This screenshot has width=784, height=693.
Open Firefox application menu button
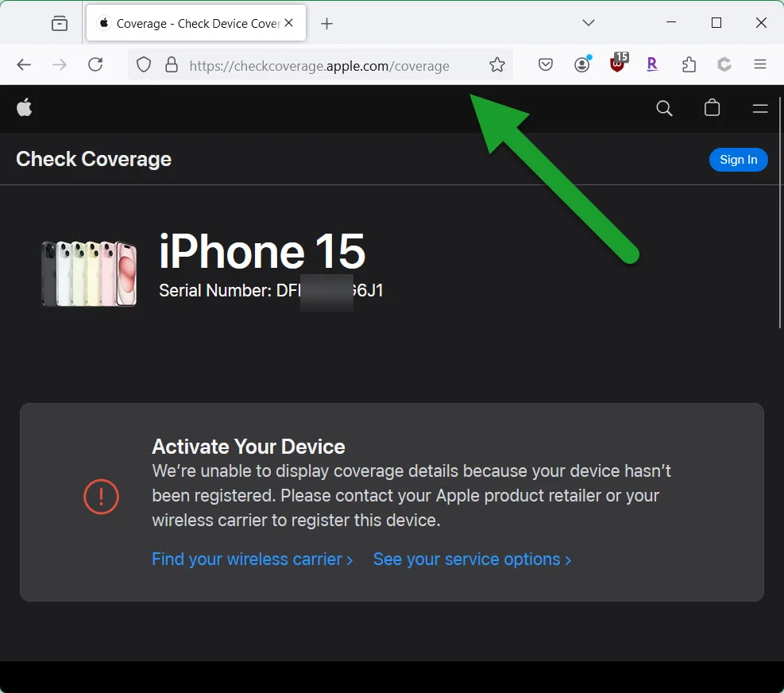point(760,65)
